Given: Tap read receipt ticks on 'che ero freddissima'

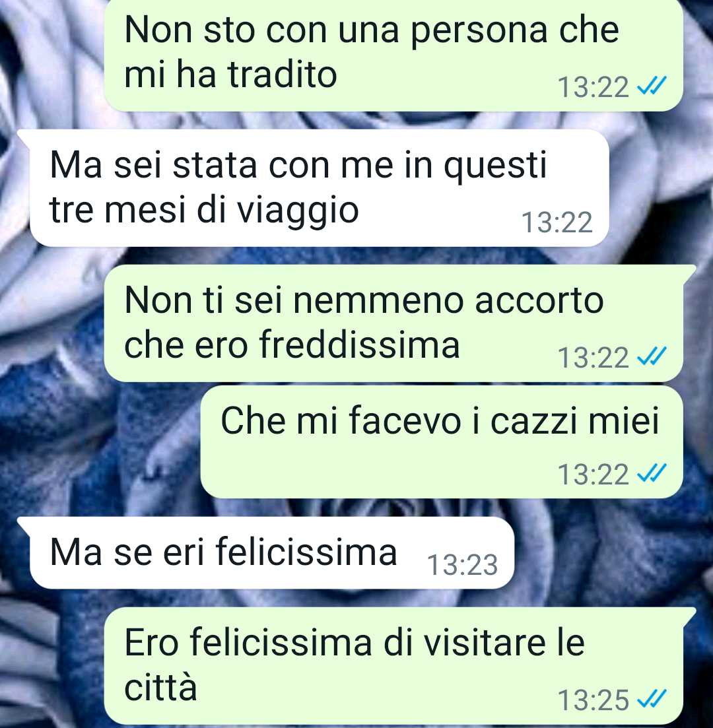Looking at the screenshot, I should click(651, 356).
